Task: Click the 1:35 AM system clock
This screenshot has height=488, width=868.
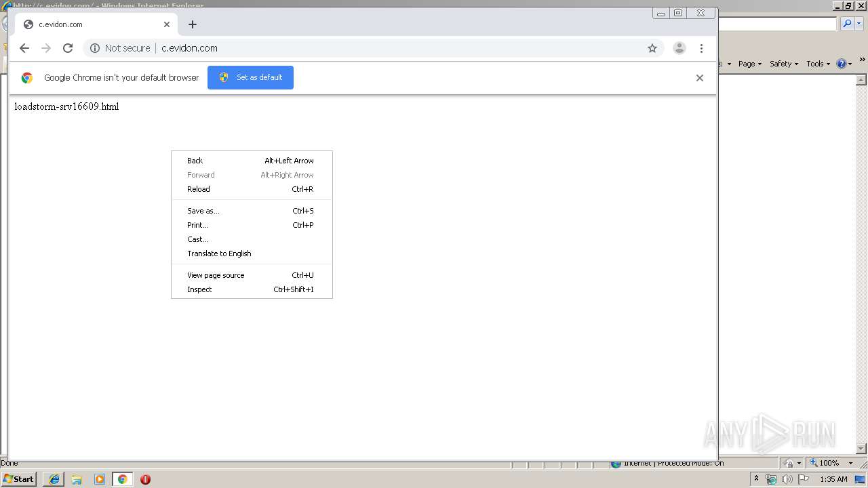Action: pos(833,479)
